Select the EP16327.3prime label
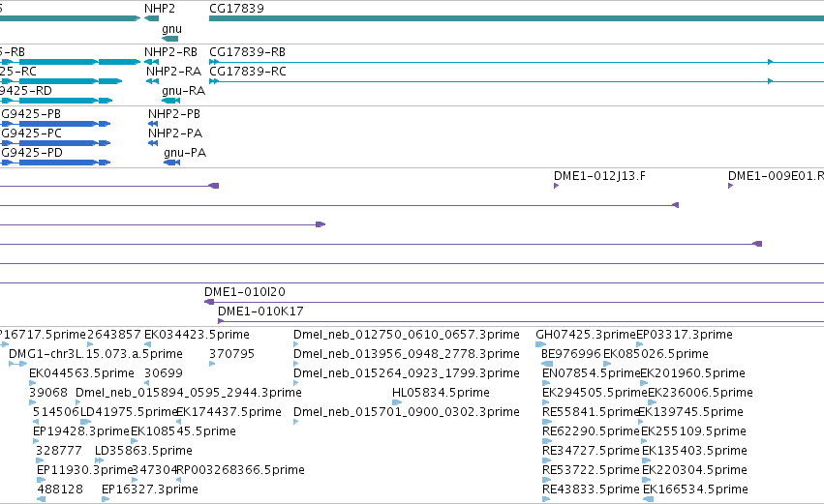Image resolution: width=824 pixels, height=504 pixels. point(150,489)
